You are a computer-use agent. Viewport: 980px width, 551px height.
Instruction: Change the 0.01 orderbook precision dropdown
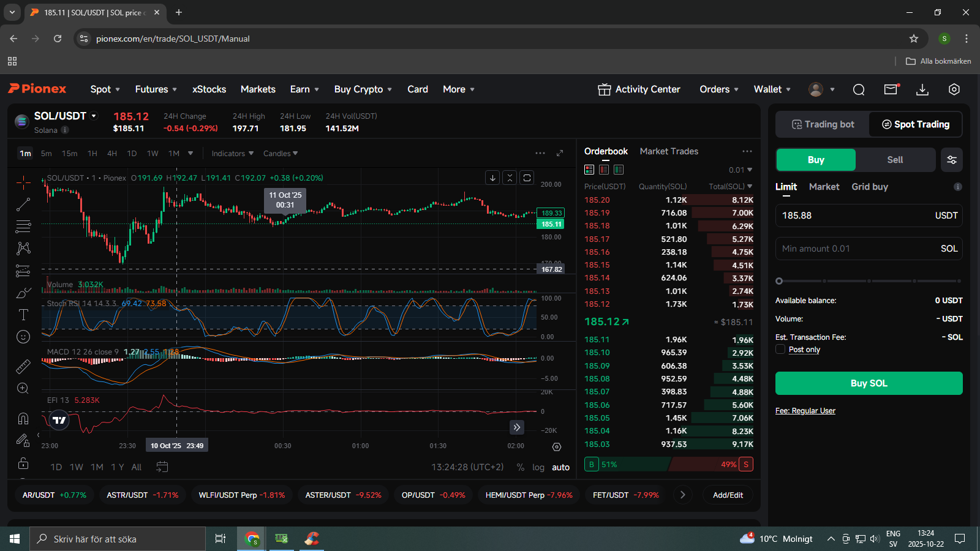coord(741,170)
